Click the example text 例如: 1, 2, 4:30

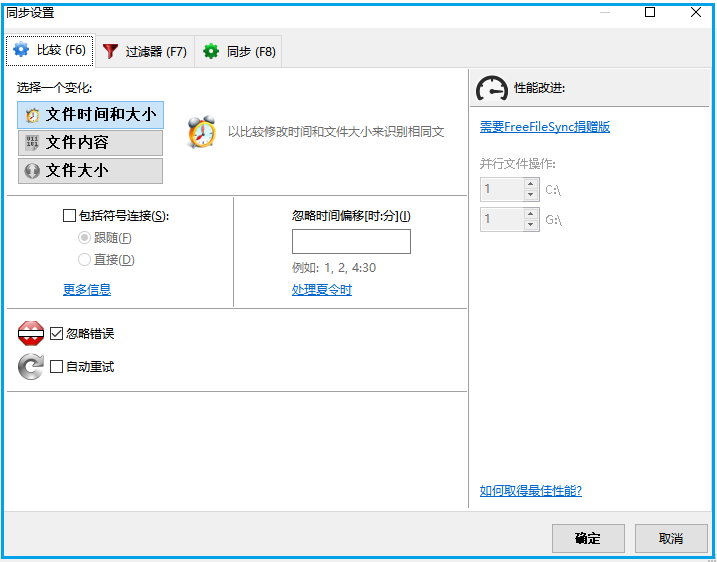(334, 268)
